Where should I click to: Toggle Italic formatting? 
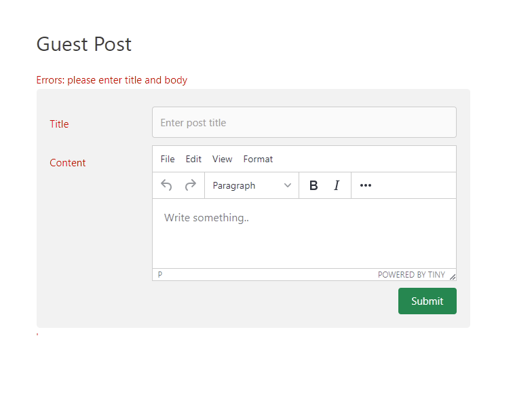click(337, 185)
